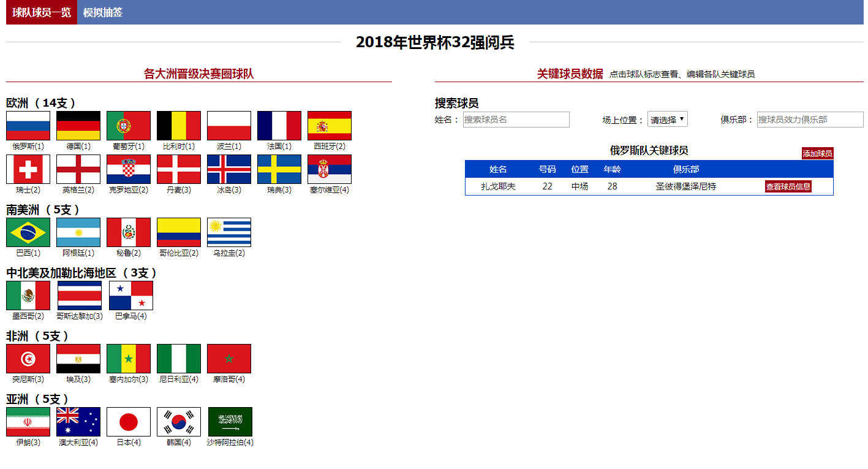Click the Russia flag icon
The height and width of the screenshot is (469, 868).
point(28,126)
